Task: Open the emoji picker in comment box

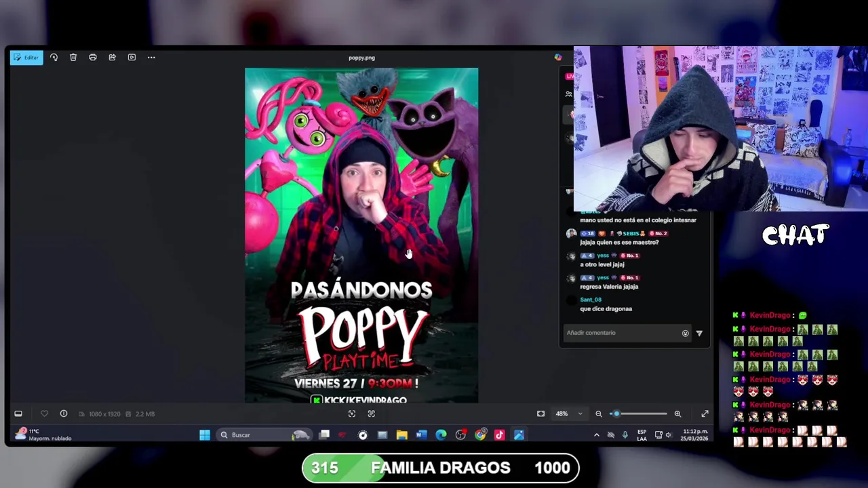Action: pyautogui.click(x=685, y=333)
